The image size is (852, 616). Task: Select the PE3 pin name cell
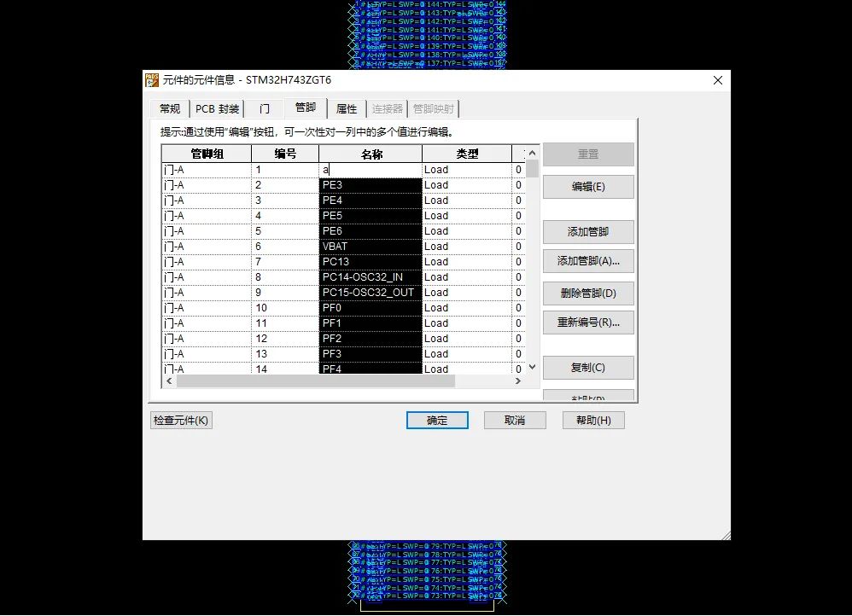371,185
